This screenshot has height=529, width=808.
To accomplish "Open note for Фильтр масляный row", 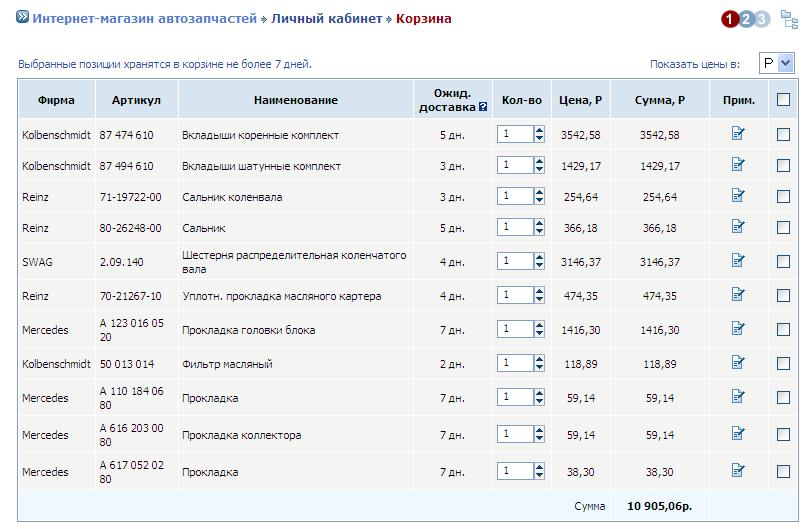I will click(x=738, y=363).
